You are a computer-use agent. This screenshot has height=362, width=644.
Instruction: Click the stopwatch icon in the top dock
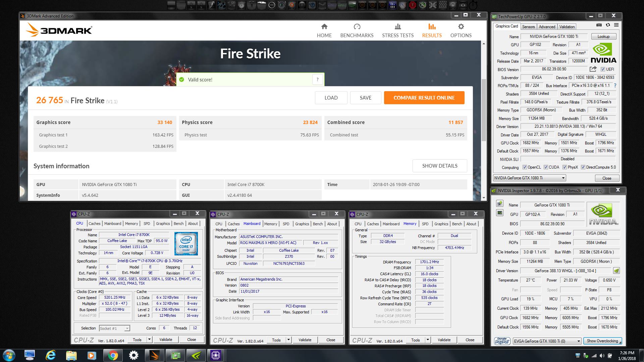click(473, 5)
